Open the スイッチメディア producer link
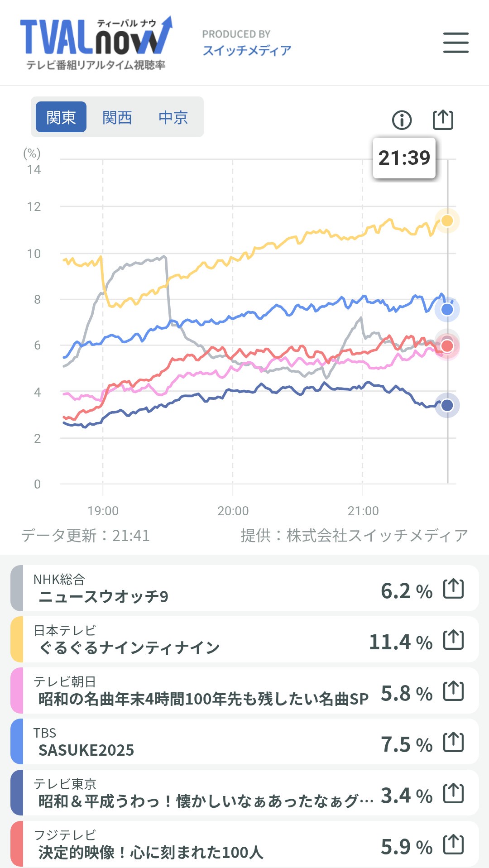 tap(246, 50)
